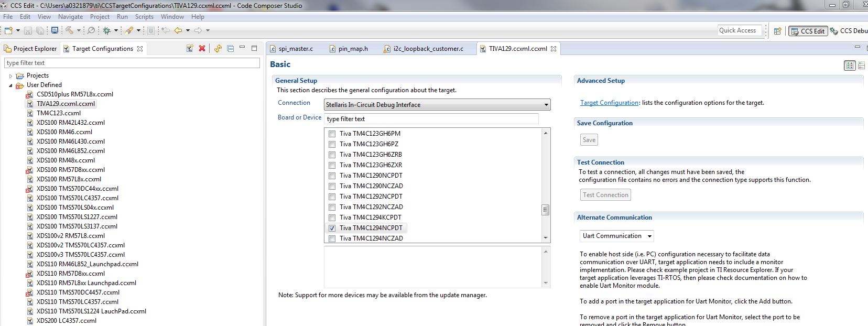Click the device list scroll down arrow

pos(545,238)
